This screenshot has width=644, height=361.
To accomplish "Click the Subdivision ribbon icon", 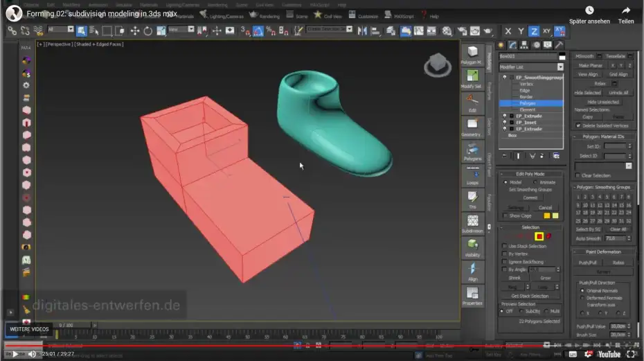I will click(x=472, y=224).
